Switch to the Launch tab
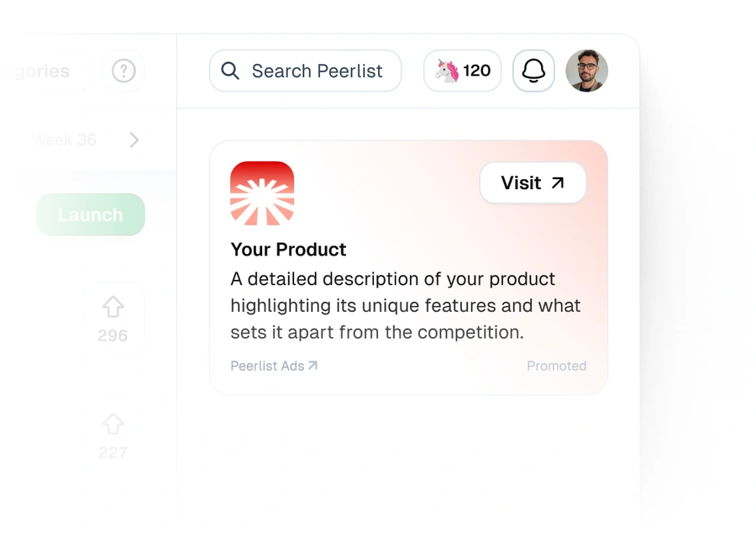This screenshot has height=533, width=756. pyautogui.click(x=90, y=214)
